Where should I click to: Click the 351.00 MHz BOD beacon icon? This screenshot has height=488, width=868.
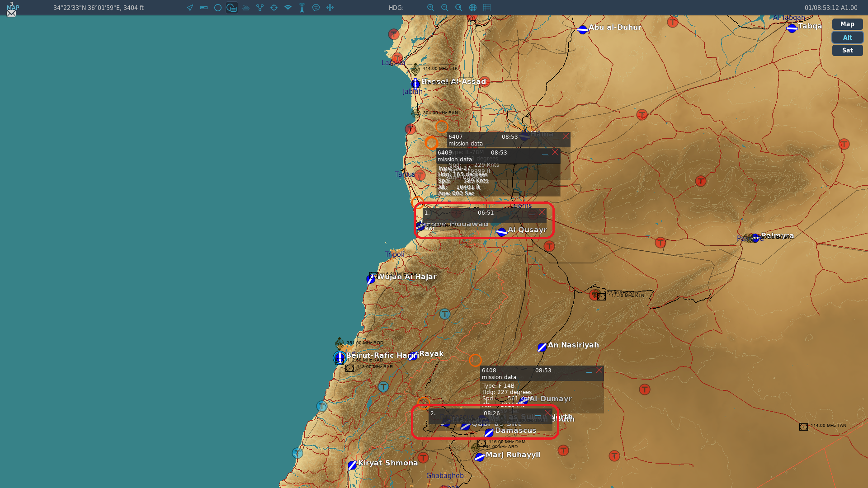click(x=340, y=343)
